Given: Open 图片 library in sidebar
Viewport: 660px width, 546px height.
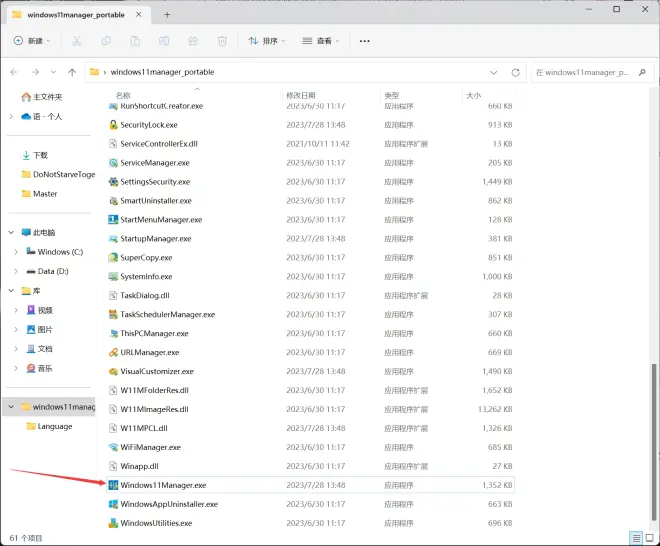Looking at the screenshot, I should point(40,329).
